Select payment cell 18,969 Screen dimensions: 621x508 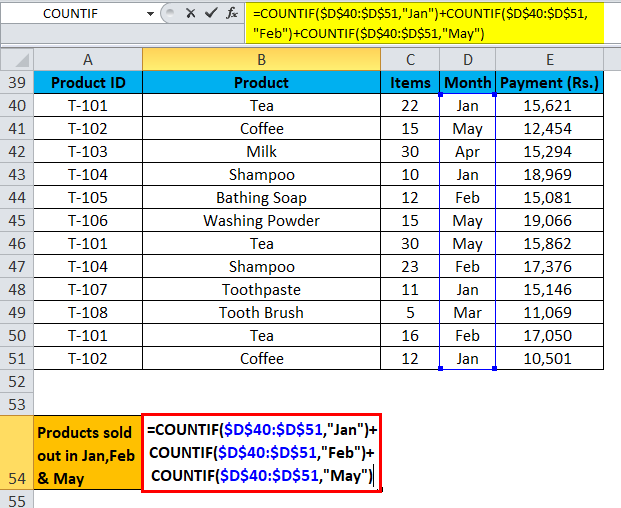coord(550,175)
